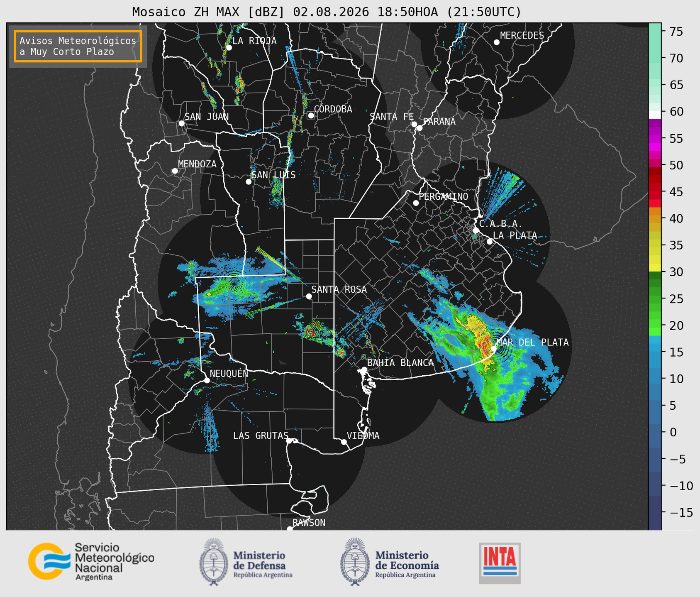
Task: Click the green 25 dBZ legend band
Action: [x=655, y=298]
